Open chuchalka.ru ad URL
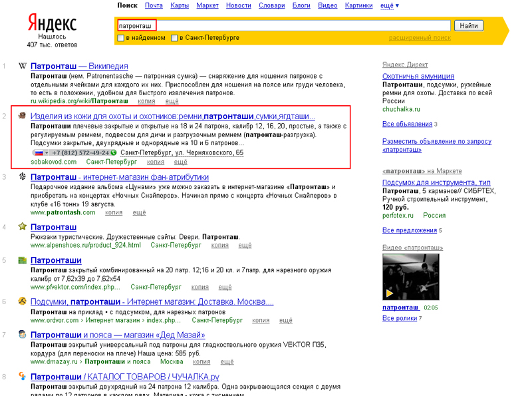Screen dimensions: 532x396 (x=401, y=109)
